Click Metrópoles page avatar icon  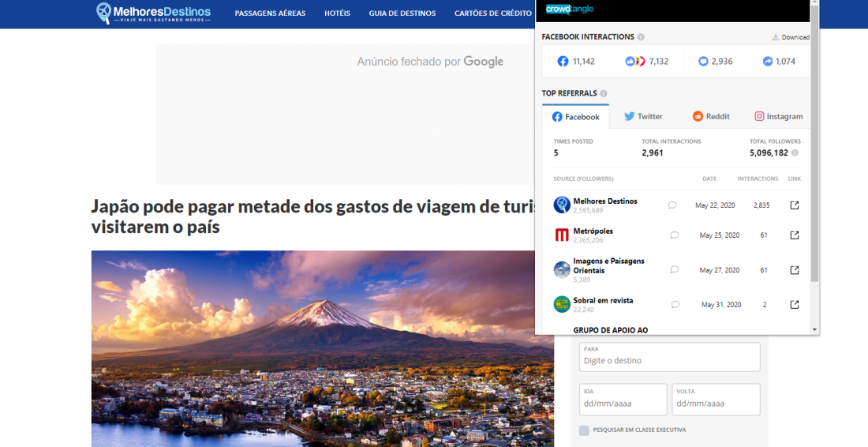point(562,235)
